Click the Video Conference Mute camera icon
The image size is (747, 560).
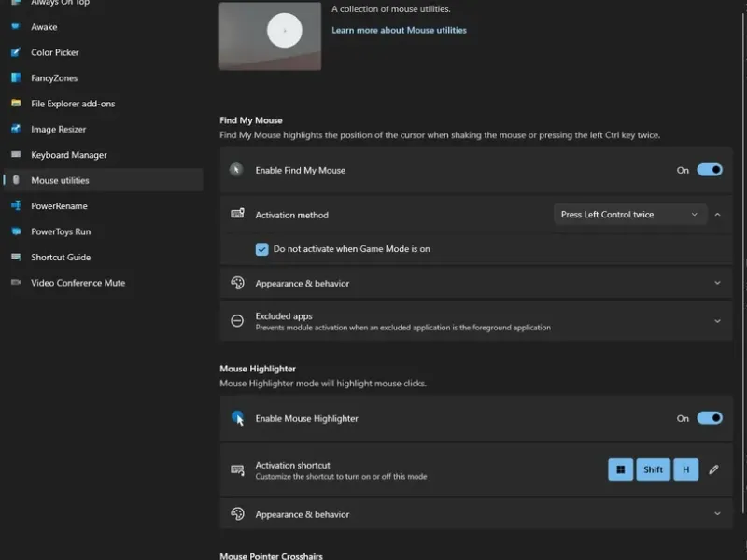(x=16, y=283)
